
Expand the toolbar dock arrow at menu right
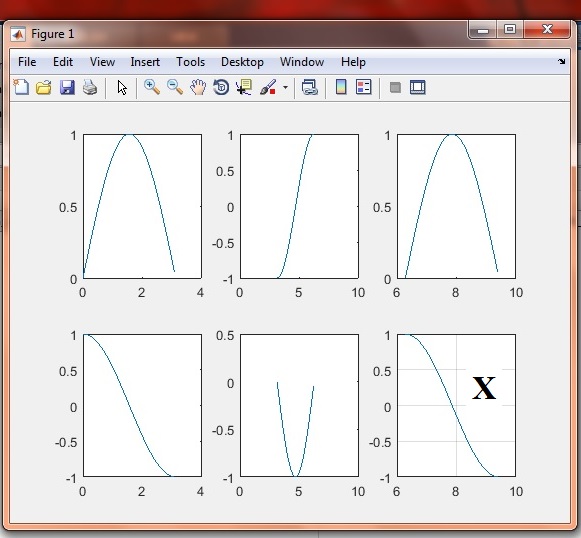[x=562, y=62]
